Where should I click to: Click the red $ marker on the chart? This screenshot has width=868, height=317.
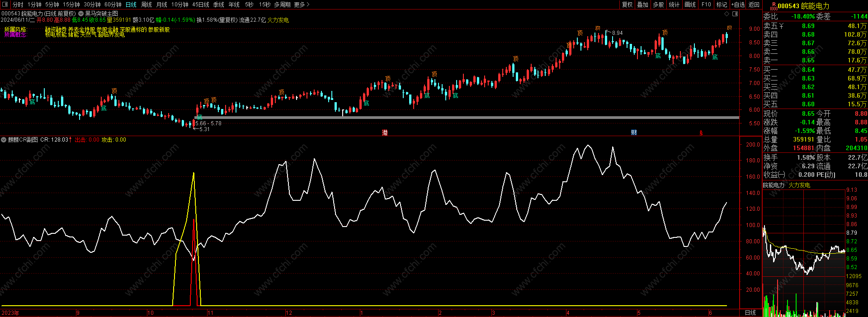[x=701, y=132]
